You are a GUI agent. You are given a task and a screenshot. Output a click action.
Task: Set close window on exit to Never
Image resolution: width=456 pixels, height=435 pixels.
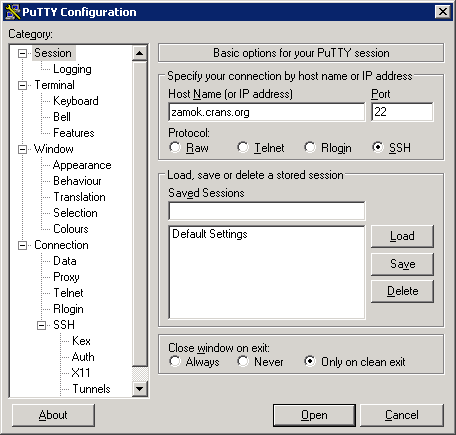[x=243, y=361]
